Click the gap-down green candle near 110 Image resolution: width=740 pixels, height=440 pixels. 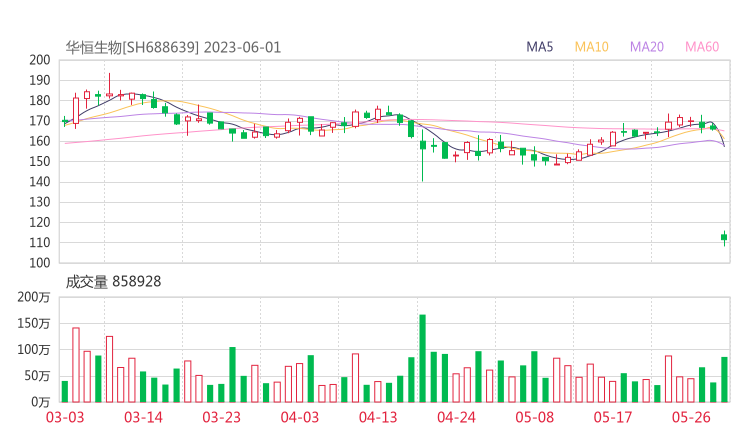point(724,237)
